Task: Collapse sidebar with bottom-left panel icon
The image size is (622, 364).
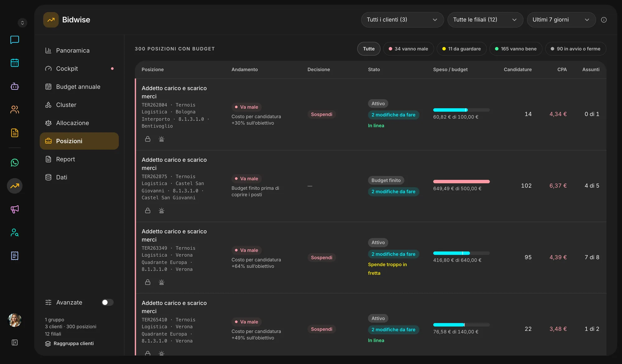Action: tap(15, 343)
